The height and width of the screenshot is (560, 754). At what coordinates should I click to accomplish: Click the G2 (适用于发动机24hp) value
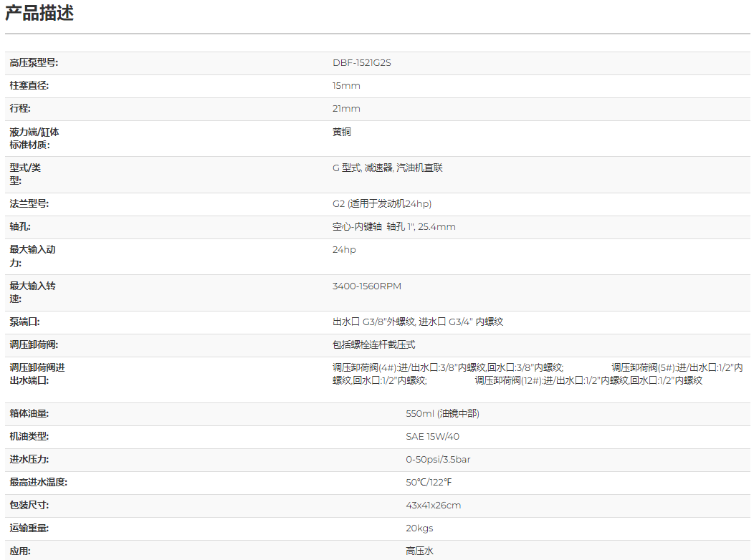381,204
